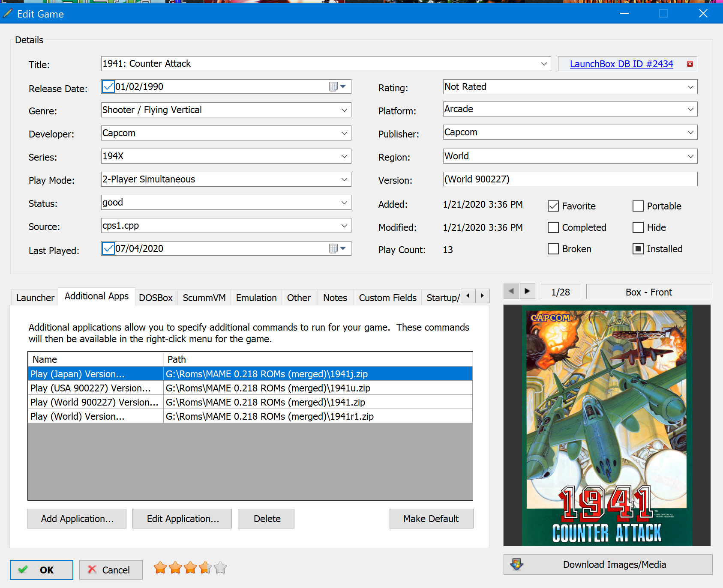Select the Box - Front image type
The height and width of the screenshot is (588, 723).
coord(648,292)
